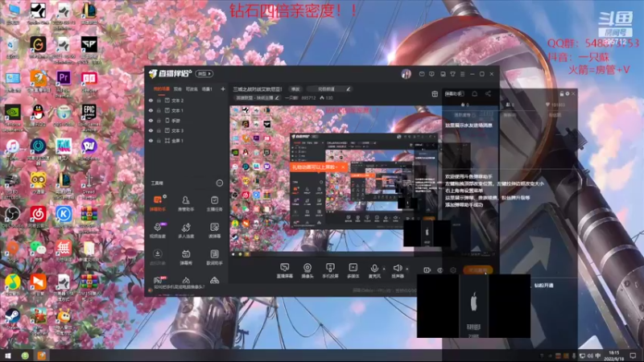Screen dimensions: 644x362
Task: Toggle lock on 文本 3 layer
Action: pyautogui.click(x=159, y=130)
